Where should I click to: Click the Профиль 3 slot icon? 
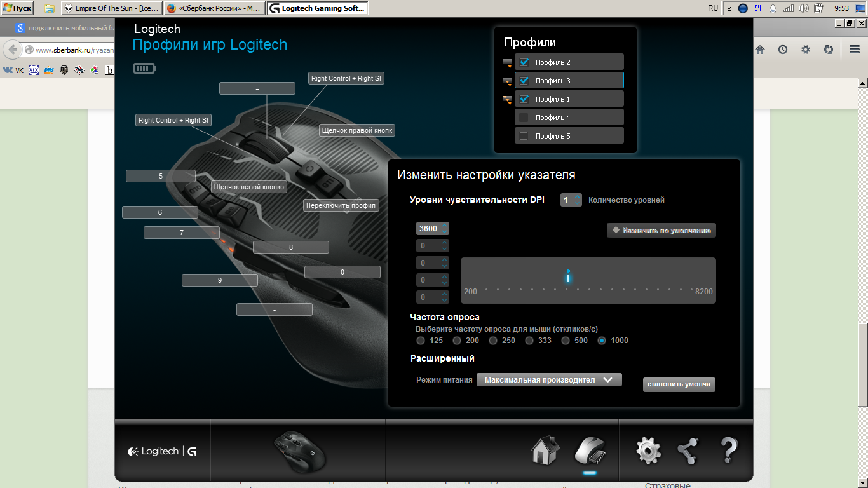pyautogui.click(x=507, y=81)
